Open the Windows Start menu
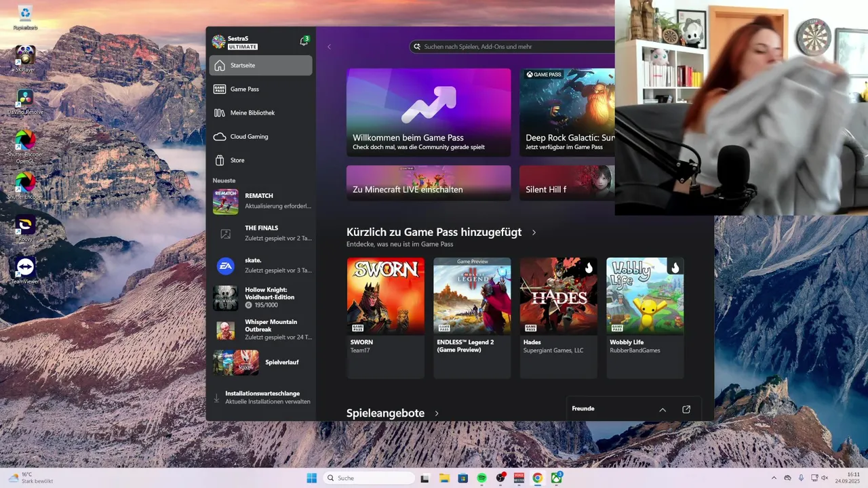Viewport: 868px width, 488px height. [x=311, y=478]
